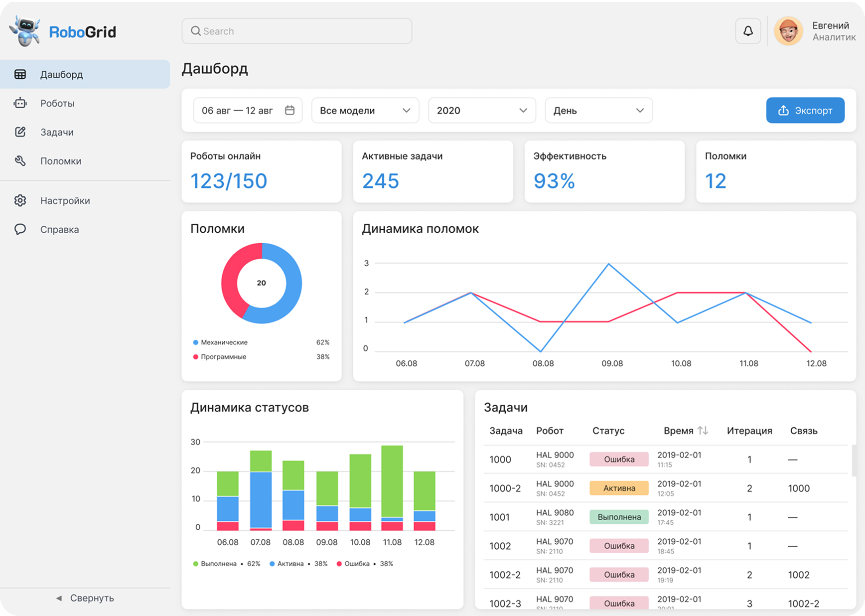Screen dimensions: 865x616
Task: Click the Евгений user name
Action: pos(831,25)
